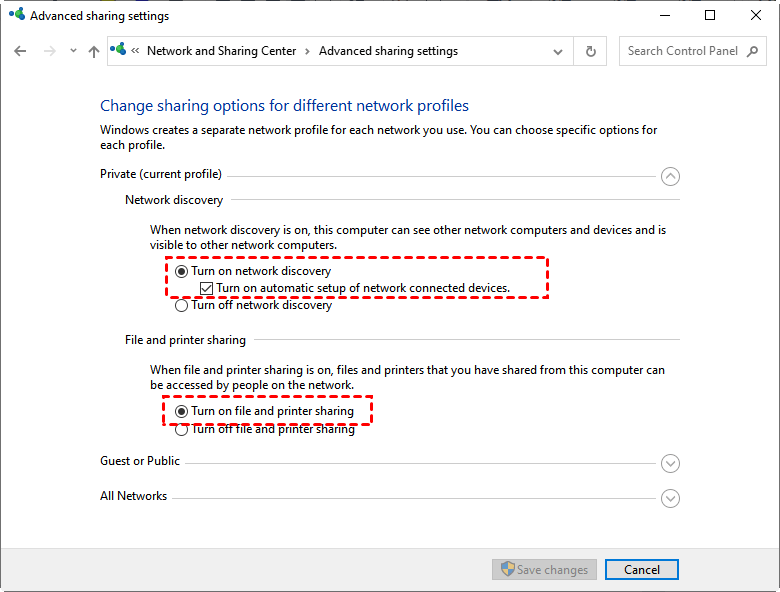The width and height of the screenshot is (780, 592).
Task: Open the address bar history dropdown
Action: tap(559, 51)
